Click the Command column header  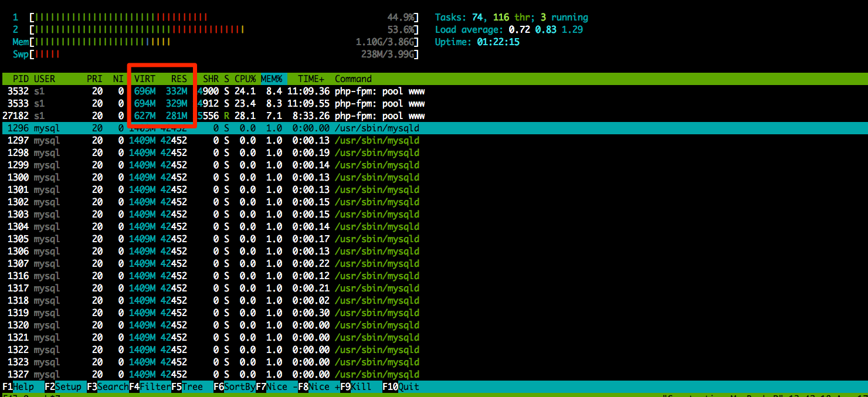[x=353, y=79]
